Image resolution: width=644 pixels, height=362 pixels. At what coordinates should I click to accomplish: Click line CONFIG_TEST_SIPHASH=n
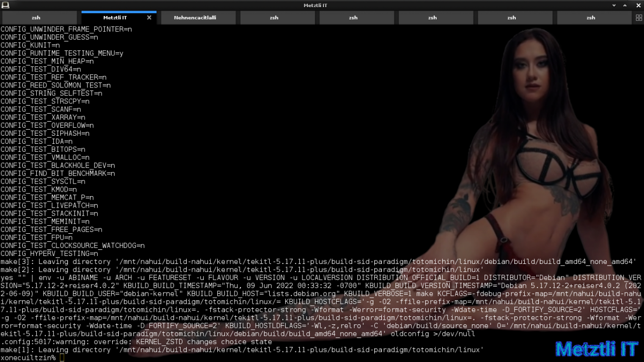point(45,134)
